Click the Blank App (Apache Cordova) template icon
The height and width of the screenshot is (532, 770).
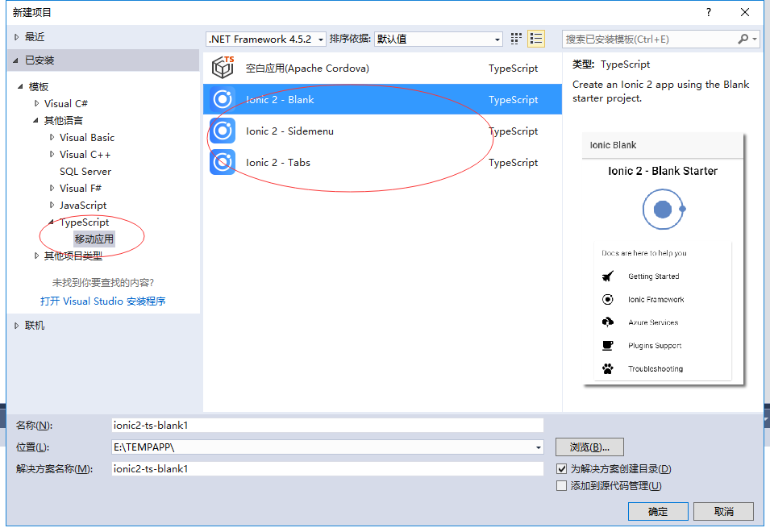coord(223,68)
